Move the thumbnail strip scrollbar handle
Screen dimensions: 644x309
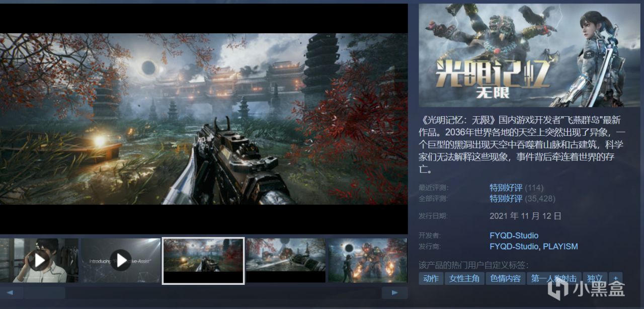tap(46, 292)
